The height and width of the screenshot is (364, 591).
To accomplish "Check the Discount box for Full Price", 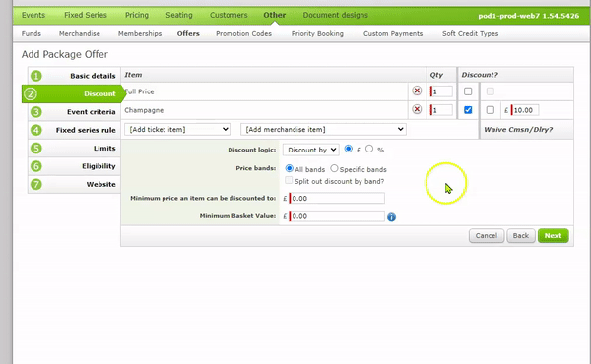I will pos(468,91).
